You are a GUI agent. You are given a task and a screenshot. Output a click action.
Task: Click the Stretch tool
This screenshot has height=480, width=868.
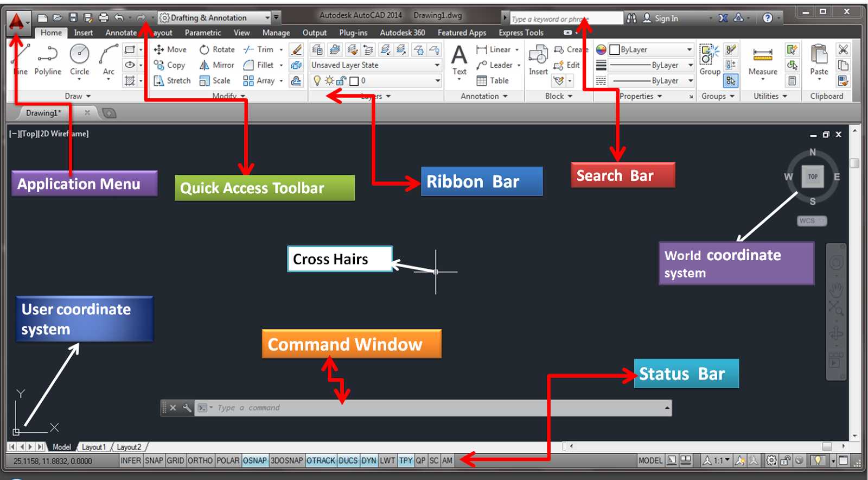click(x=173, y=81)
